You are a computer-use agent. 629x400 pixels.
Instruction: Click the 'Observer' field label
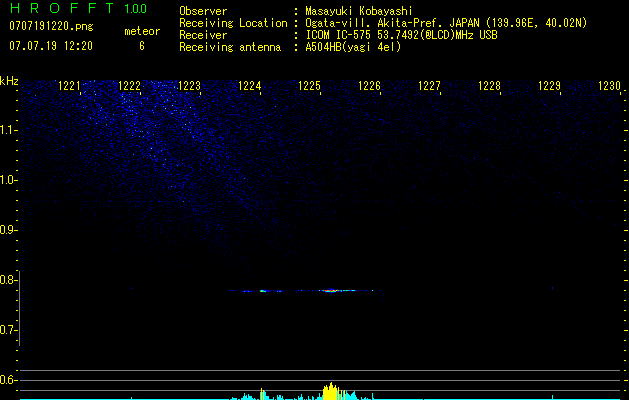pyautogui.click(x=203, y=11)
